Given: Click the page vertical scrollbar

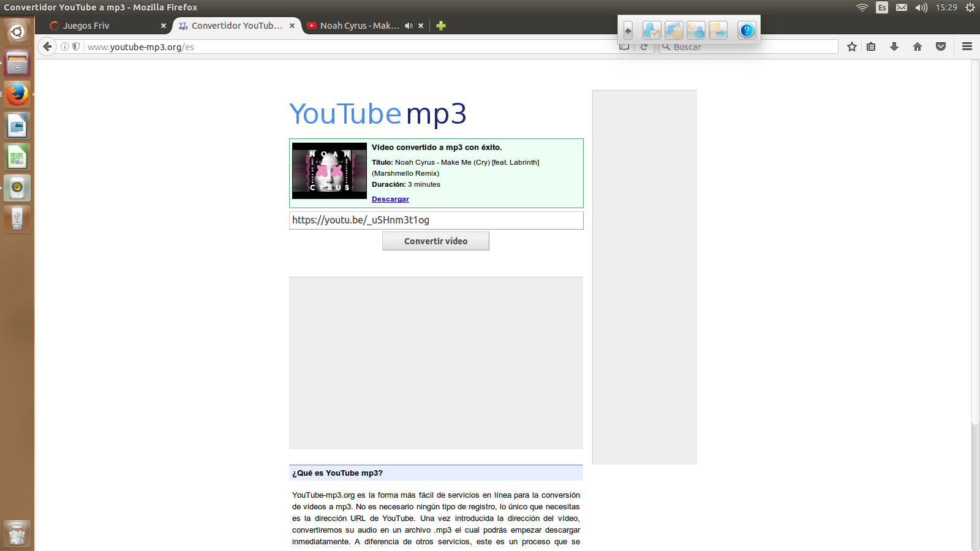Looking at the screenshot, I should [x=975, y=242].
